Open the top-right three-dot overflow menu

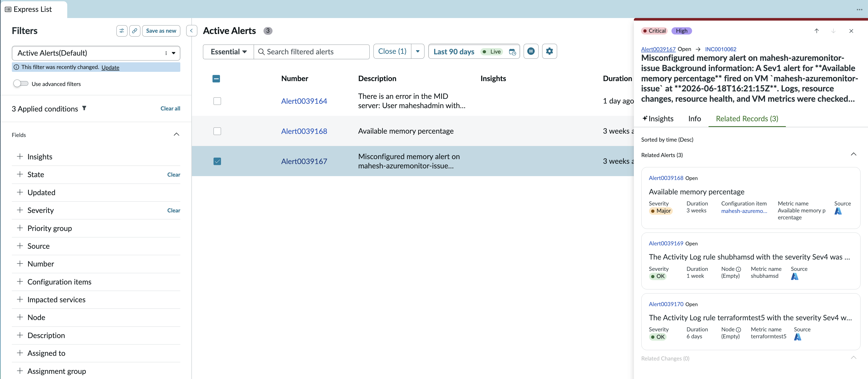(859, 10)
